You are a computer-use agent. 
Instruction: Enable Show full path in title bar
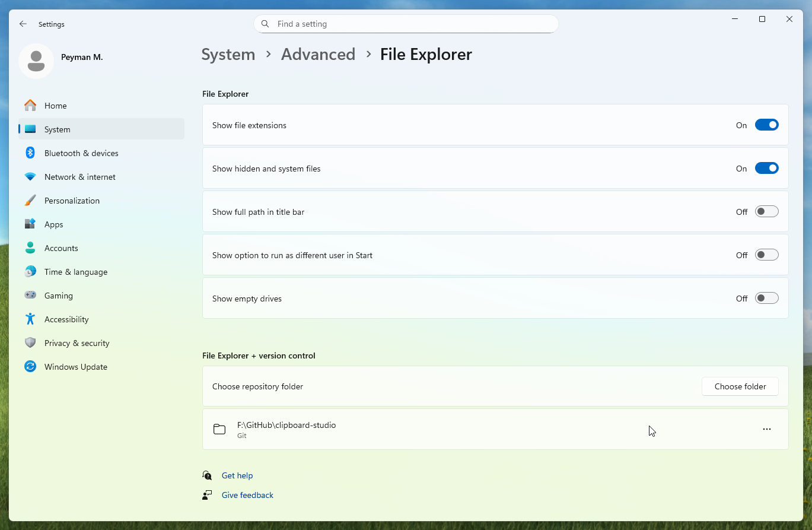[767, 211]
